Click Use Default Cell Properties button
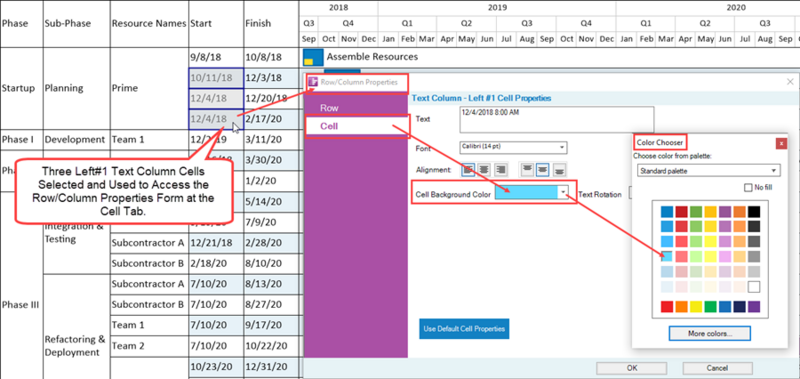The height and width of the screenshot is (379, 800). (464, 329)
